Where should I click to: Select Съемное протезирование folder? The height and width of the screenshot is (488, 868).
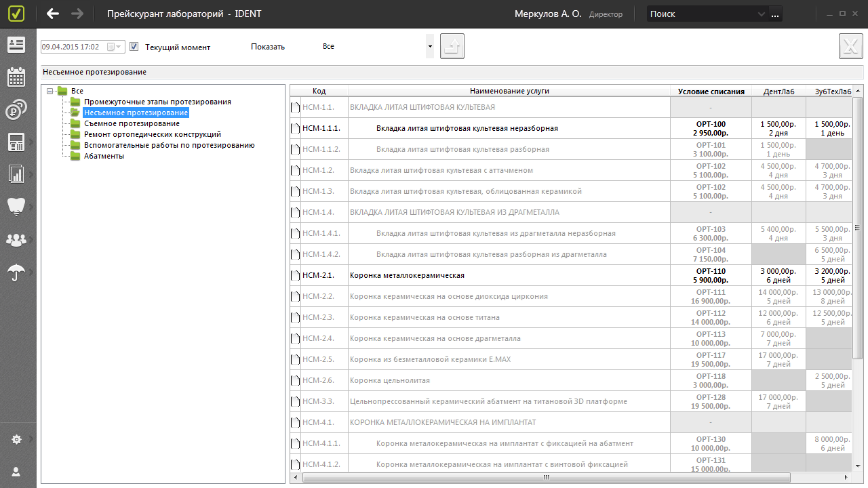132,123
